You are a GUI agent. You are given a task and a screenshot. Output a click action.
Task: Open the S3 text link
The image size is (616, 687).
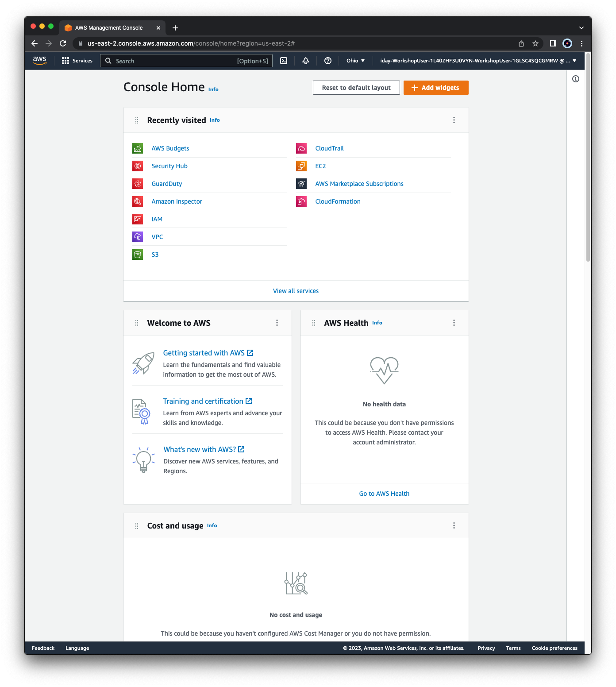155,255
